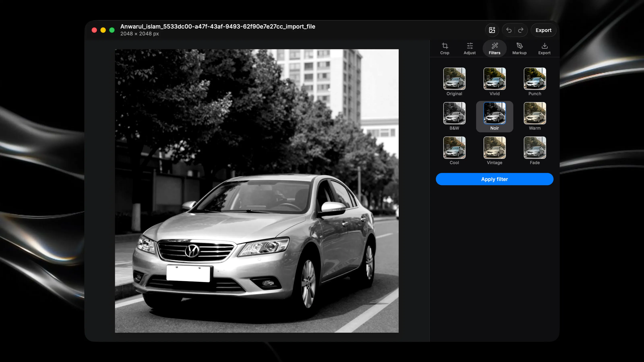Switch to the Markup tab
Image resolution: width=644 pixels, height=362 pixels.
pyautogui.click(x=519, y=48)
